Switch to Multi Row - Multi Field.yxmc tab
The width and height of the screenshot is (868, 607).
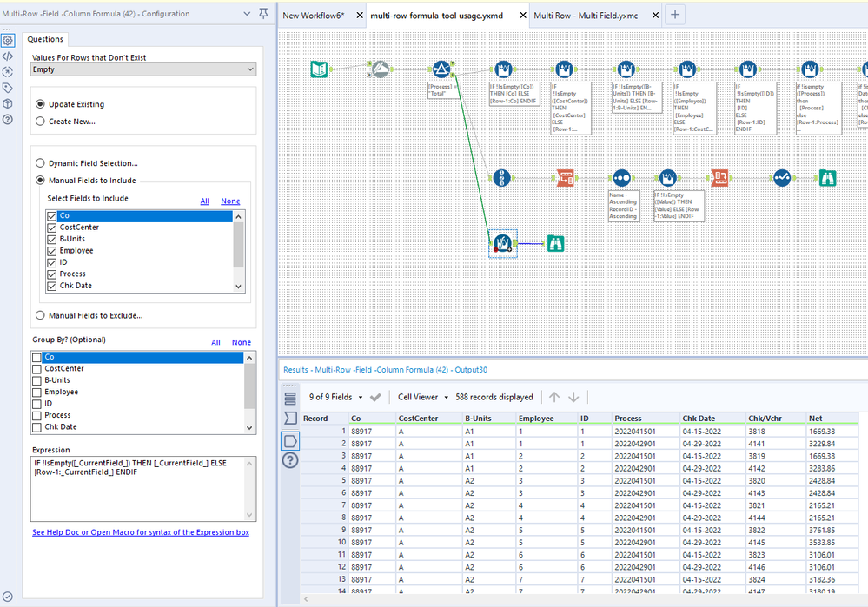click(586, 16)
